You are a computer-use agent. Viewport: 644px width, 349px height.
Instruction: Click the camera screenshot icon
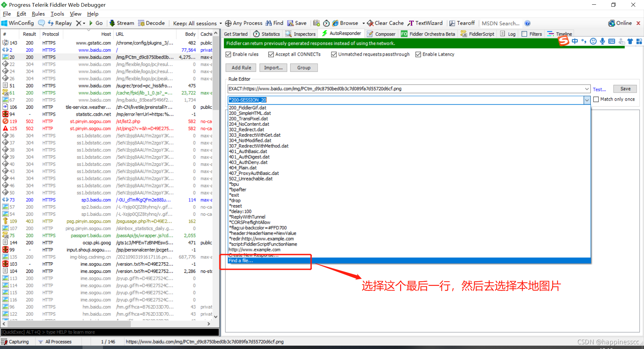click(316, 23)
